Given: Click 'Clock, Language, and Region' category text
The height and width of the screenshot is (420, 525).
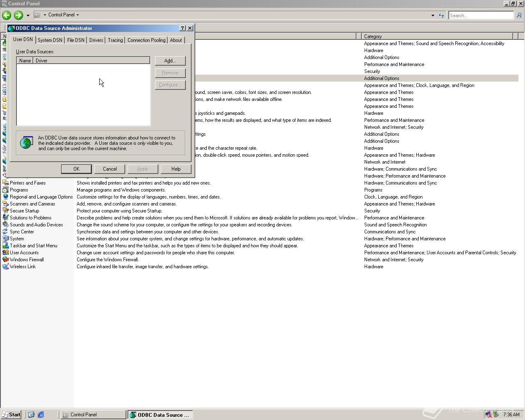Looking at the screenshot, I should tap(393, 197).
